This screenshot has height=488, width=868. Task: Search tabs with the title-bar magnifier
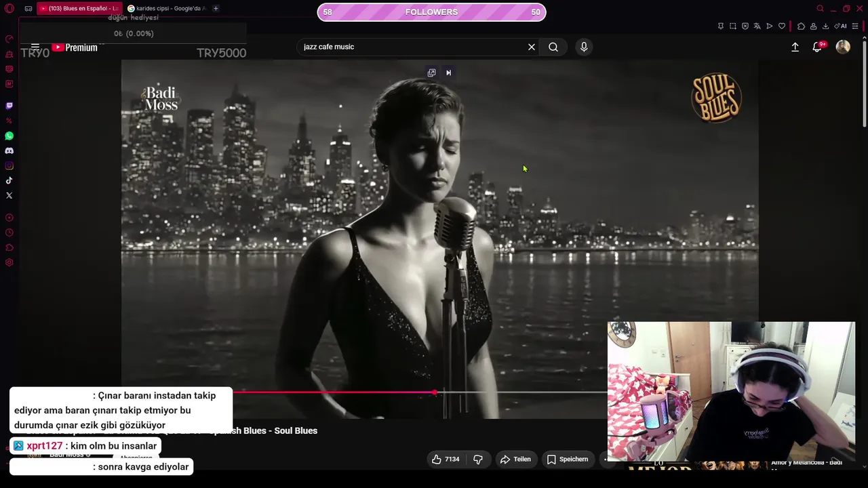point(820,9)
